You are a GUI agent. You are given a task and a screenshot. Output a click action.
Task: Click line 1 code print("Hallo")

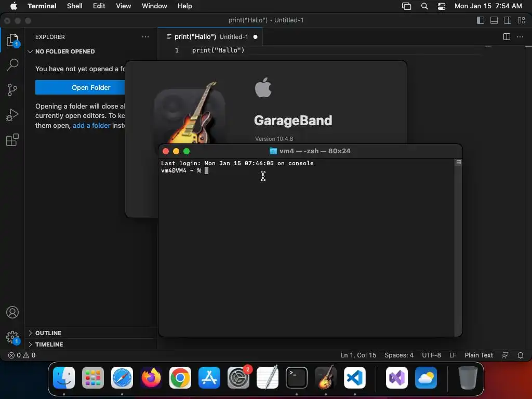coord(218,50)
